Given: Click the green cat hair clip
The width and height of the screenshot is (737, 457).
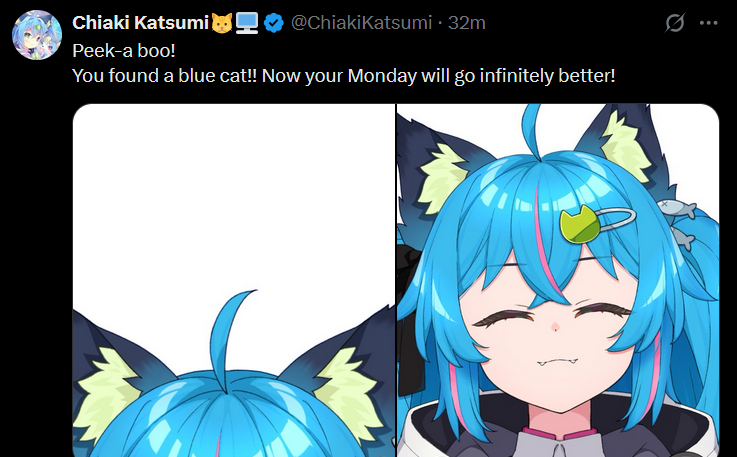Looking at the screenshot, I should coord(580,224).
